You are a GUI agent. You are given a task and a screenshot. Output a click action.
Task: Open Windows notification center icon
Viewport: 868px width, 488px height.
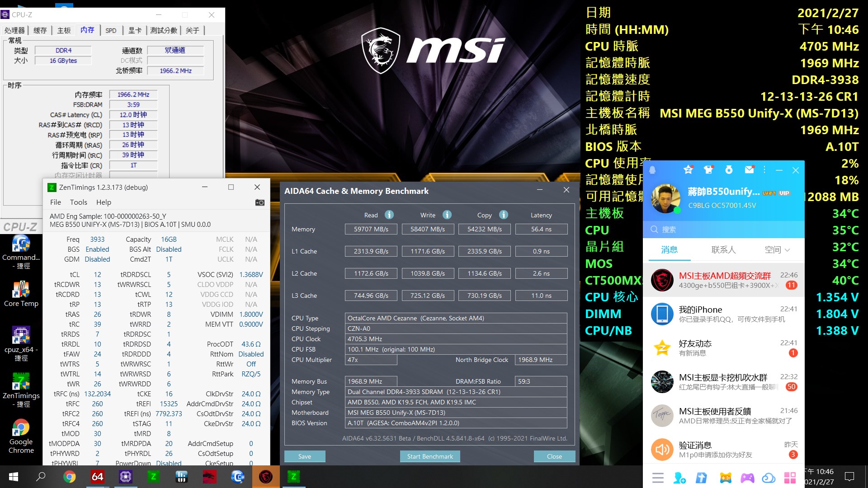coord(849,477)
